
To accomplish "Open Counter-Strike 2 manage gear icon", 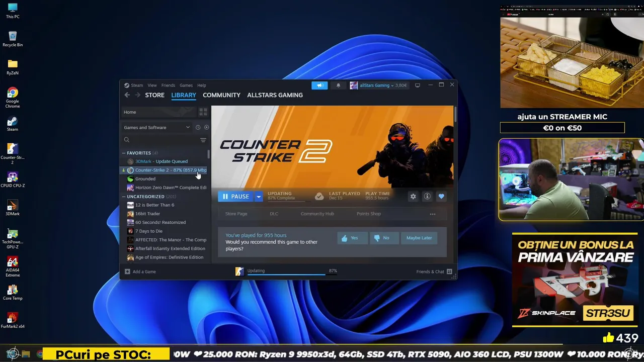I will pyautogui.click(x=413, y=197).
